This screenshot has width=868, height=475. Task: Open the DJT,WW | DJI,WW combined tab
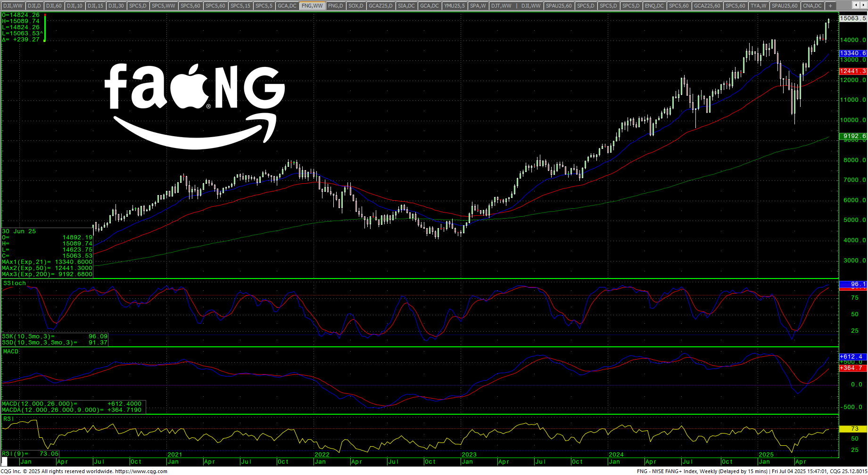(x=516, y=6)
